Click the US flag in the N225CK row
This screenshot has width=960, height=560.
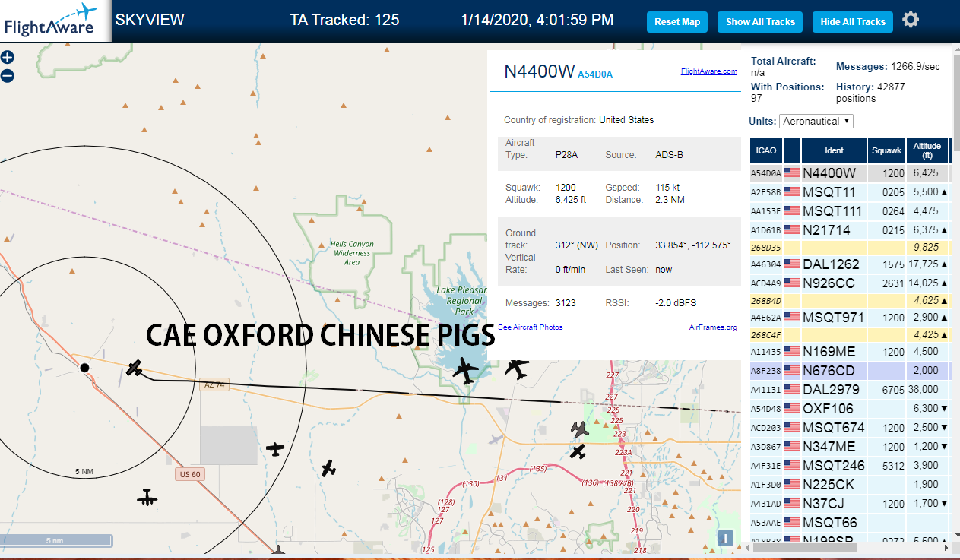tap(792, 485)
